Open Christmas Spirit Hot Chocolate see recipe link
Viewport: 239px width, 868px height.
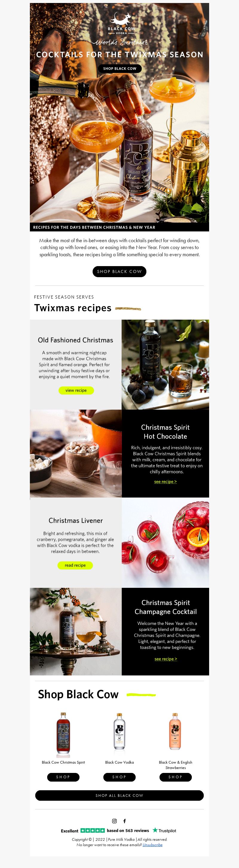165,481
